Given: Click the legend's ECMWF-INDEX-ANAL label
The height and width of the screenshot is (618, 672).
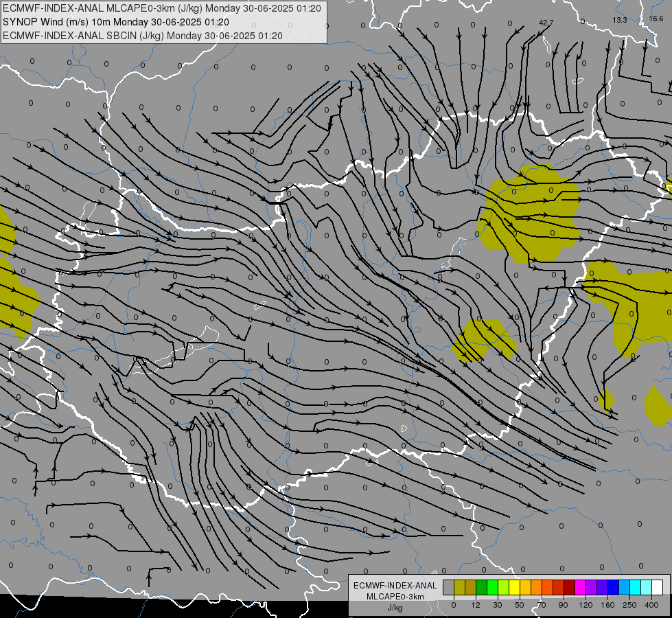Looking at the screenshot, I should tap(395, 586).
